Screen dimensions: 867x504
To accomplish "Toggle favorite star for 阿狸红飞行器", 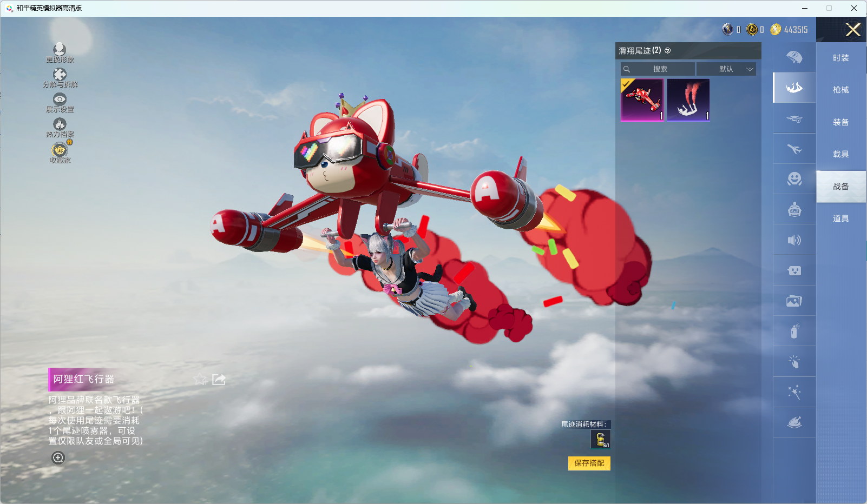I will click(200, 380).
